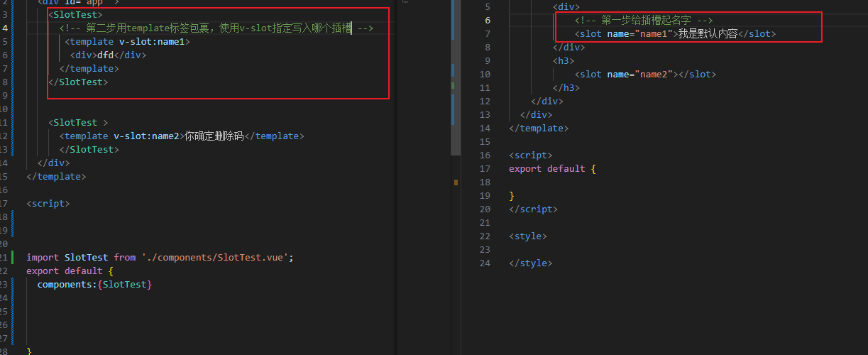Click export default { in the left editor
This screenshot has height=355, width=868.
tap(70, 271)
